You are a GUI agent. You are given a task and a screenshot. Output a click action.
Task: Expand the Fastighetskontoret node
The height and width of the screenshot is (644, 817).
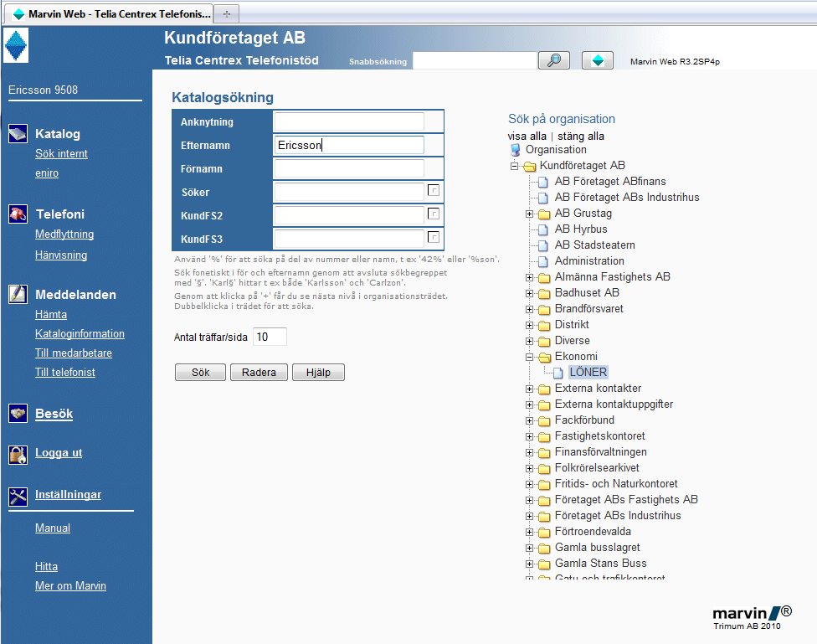[529, 436]
